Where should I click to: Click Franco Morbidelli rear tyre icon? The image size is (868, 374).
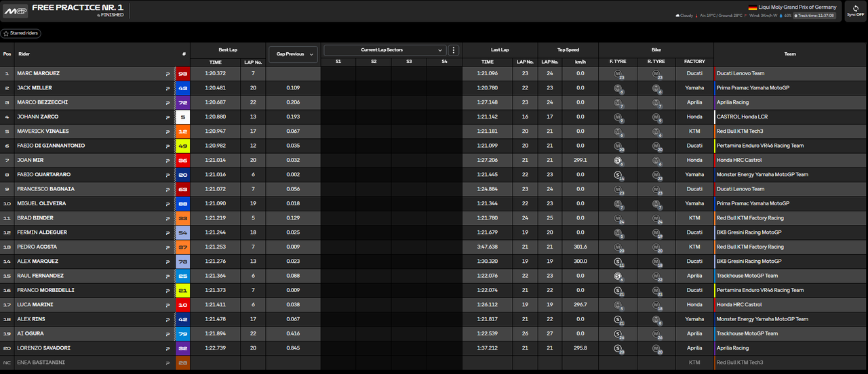click(x=656, y=291)
